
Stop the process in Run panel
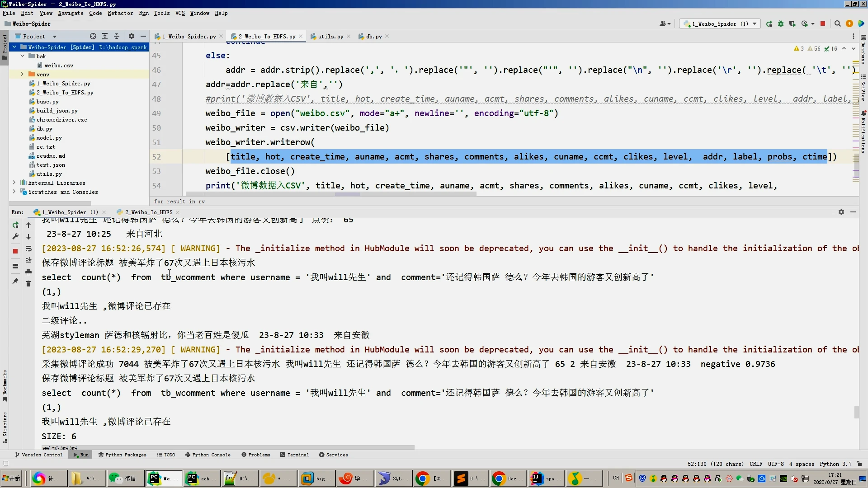tap(15, 251)
